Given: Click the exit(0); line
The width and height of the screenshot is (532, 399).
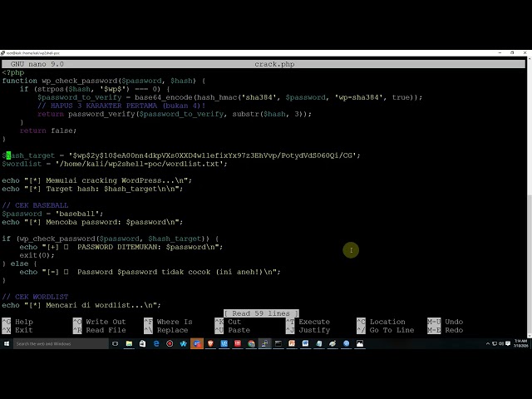Looking at the screenshot, I should pyautogui.click(x=37, y=255).
